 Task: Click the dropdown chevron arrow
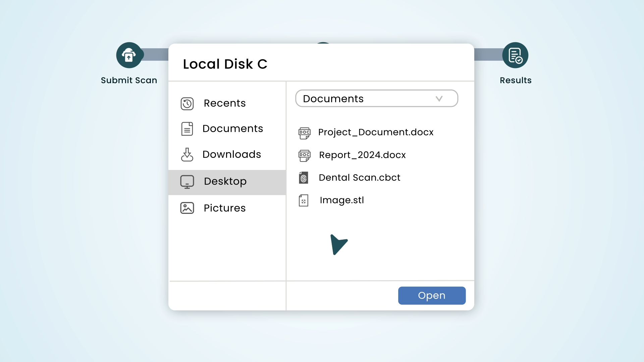tap(439, 99)
